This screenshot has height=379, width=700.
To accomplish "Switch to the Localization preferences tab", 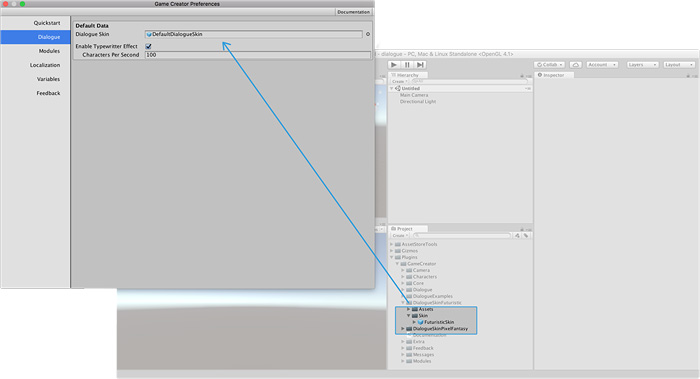I will pos(45,65).
